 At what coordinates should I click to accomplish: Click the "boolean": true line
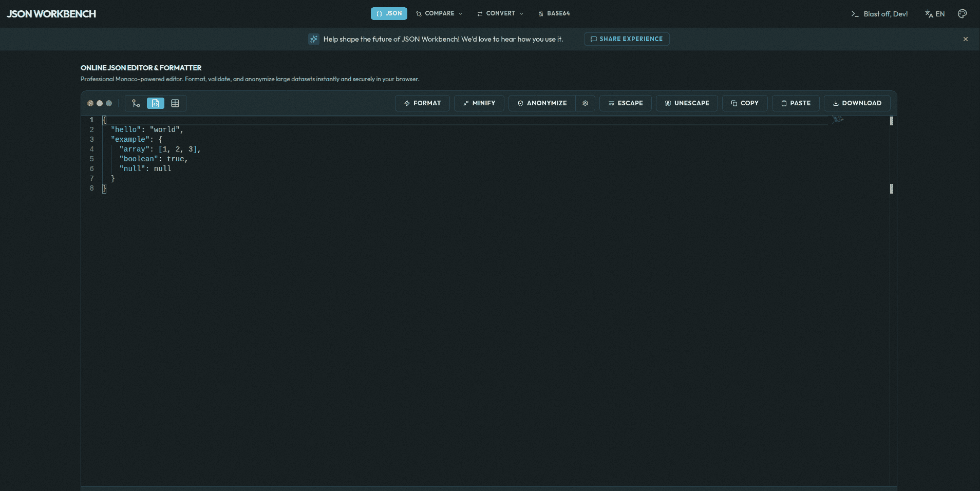[154, 159]
